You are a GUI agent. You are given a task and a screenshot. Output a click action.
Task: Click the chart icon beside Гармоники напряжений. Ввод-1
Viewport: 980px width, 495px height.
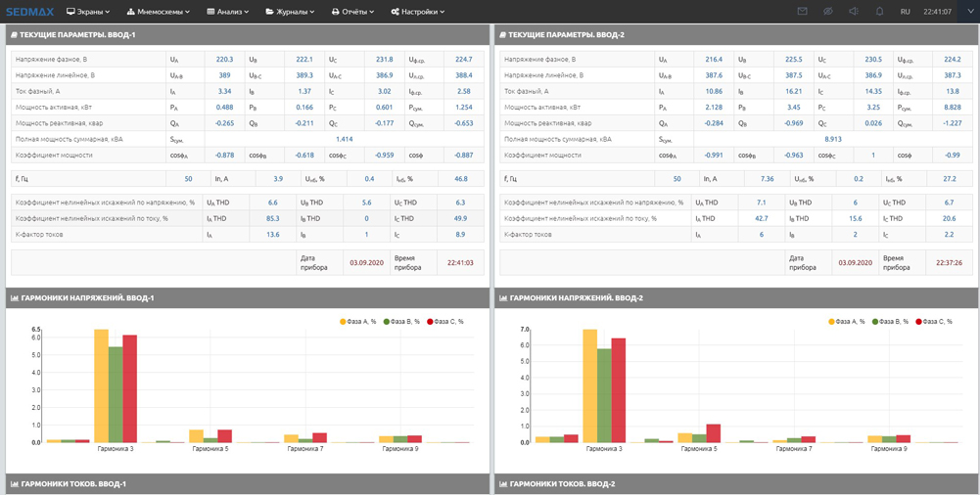coord(15,298)
